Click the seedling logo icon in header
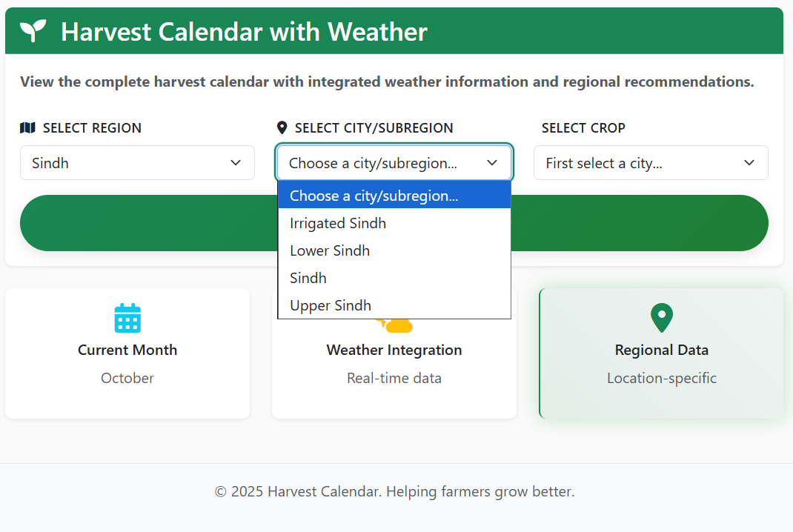 coord(33,31)
